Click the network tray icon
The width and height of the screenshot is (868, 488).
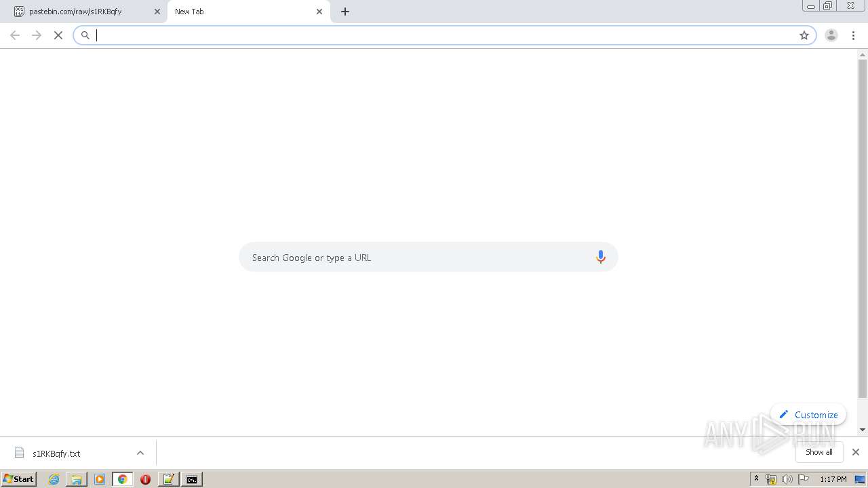pos(771,479)
